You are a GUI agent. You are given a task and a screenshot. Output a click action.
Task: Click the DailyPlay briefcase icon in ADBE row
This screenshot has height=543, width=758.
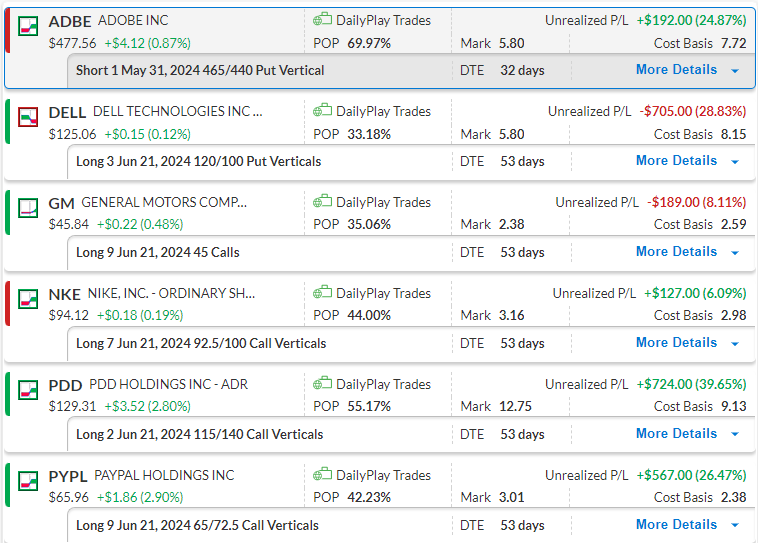pos(322,20)
